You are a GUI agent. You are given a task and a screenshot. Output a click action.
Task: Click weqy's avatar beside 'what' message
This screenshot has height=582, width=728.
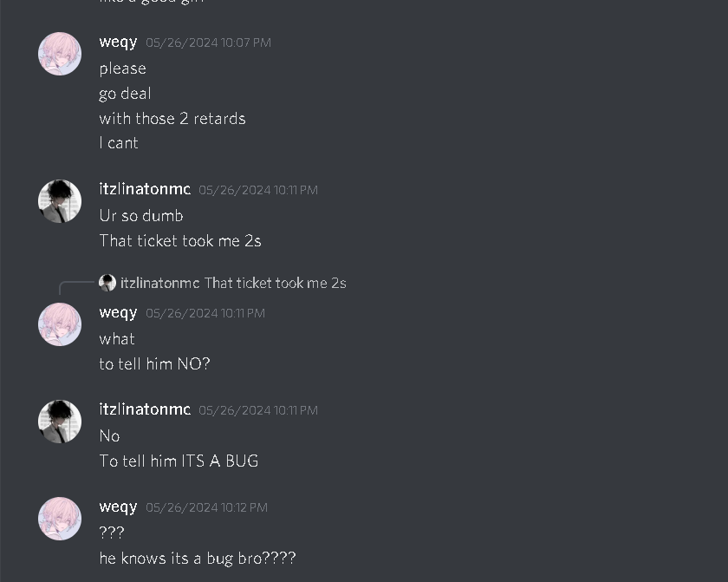click(60, 324)
